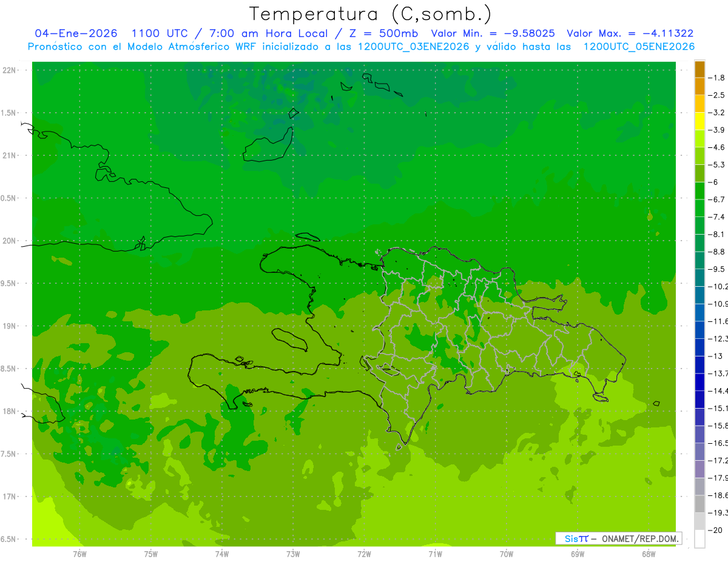The image size is (728, 562).
Task: Click the '-10.2' color scale value
Action: point(718,286)
